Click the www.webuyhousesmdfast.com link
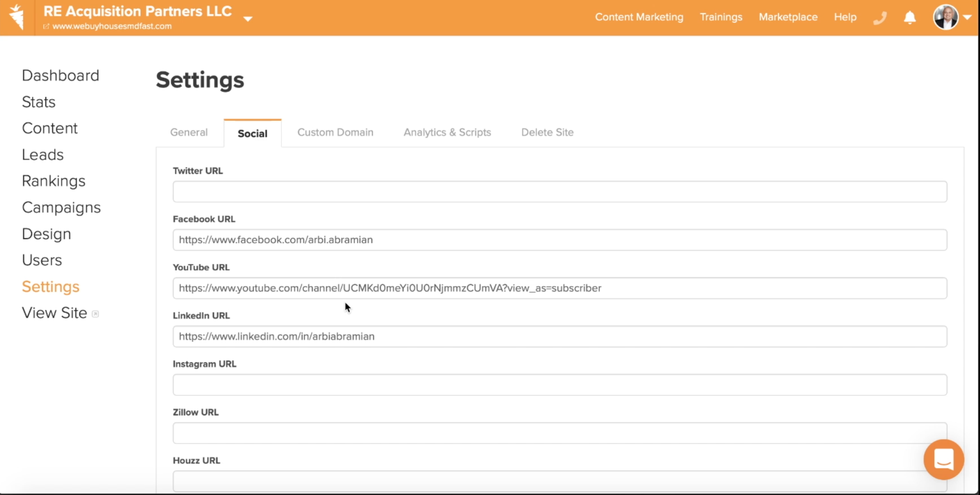The height and width of the screenshot is (495, 980). [112, 26]
